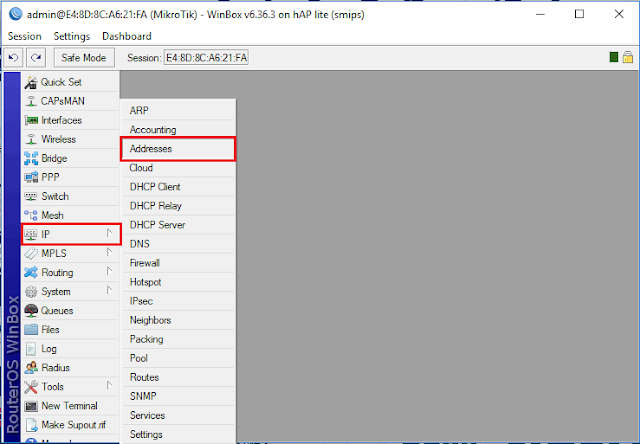
Task: Click the Interfaces card icon
Action: coord(31,120)
